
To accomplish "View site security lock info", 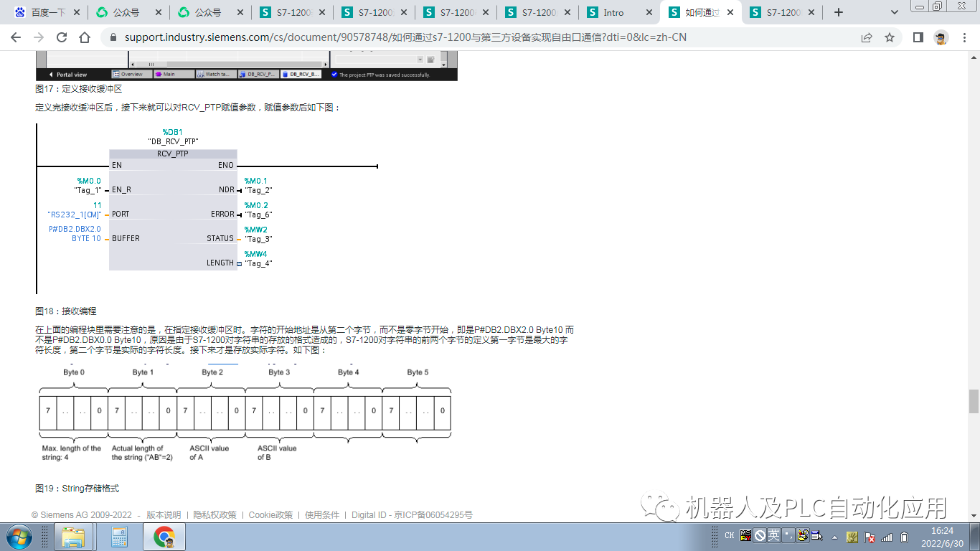I will [113, 37].
